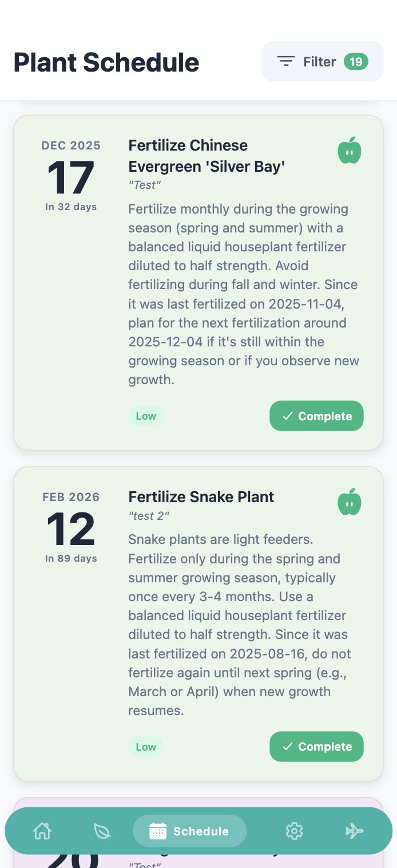This screenshot has width=397, height=868.
Task: Tap the airplane icon in bottom navigation
Action: (x=355, y=831)
